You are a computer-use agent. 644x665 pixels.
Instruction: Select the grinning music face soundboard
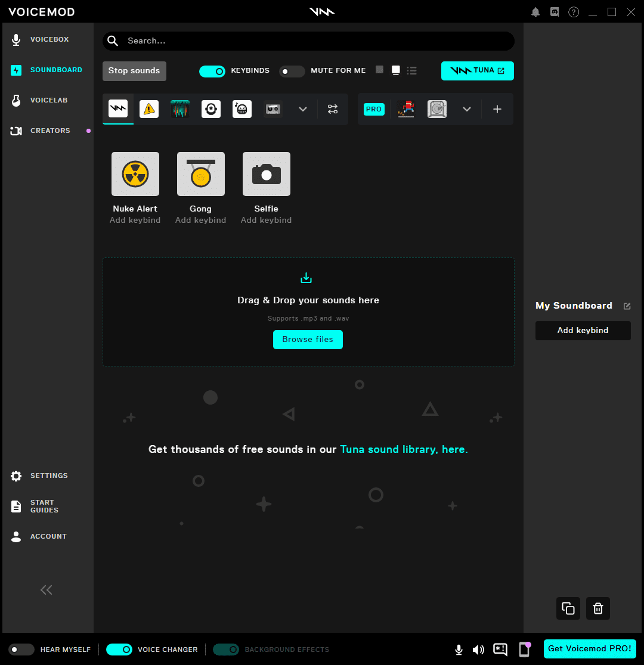pyautogui.click(x=242, y=109)
